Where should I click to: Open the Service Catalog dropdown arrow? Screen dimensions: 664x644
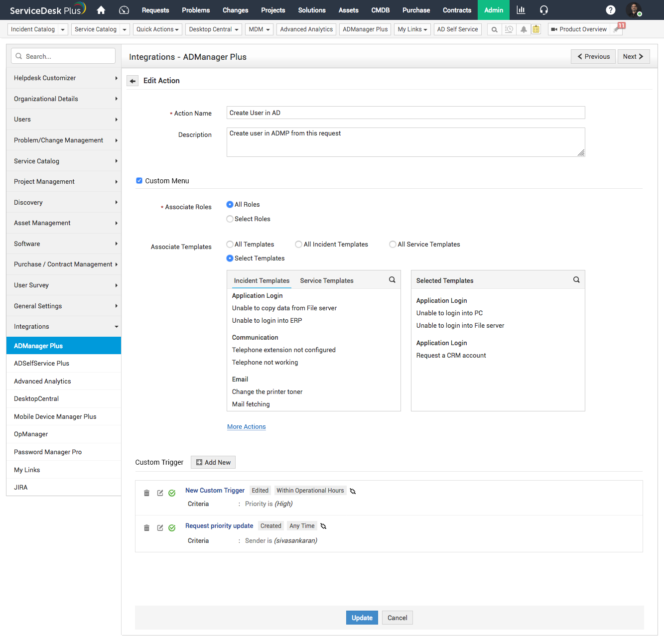click(x=125, y=29)
